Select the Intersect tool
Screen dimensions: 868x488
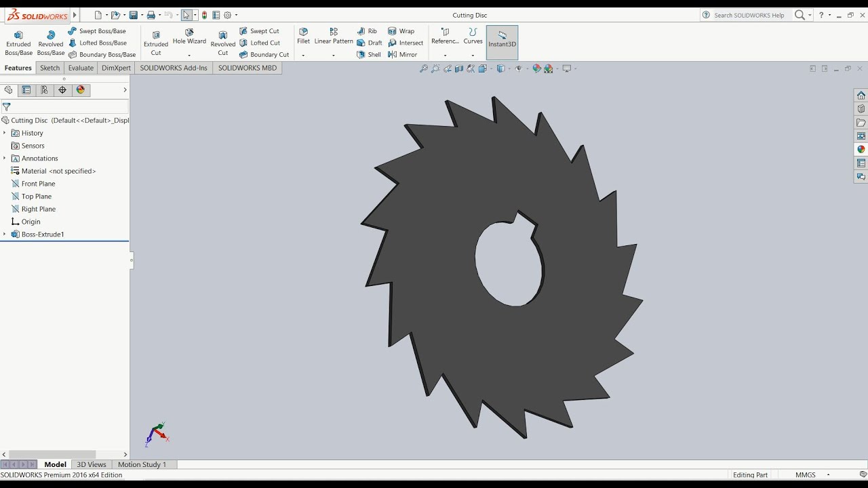(x=406, y=43)
